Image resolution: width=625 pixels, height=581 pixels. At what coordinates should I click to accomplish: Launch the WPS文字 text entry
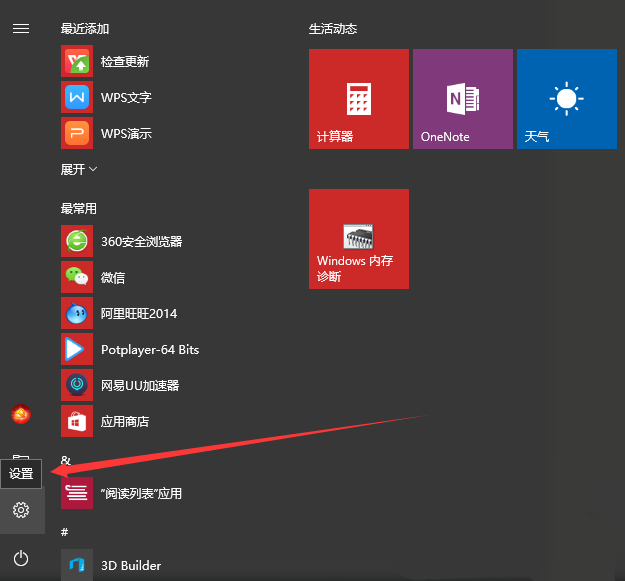coord(126,97)
